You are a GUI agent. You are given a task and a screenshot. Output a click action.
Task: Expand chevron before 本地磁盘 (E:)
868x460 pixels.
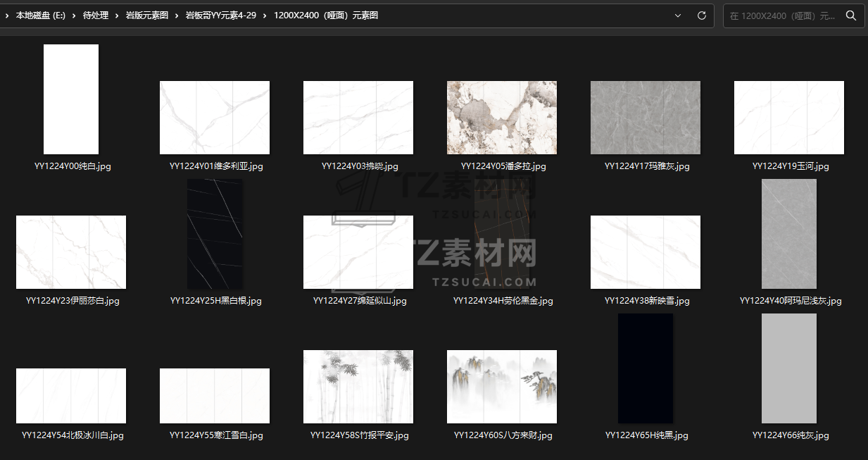point(6,15)
